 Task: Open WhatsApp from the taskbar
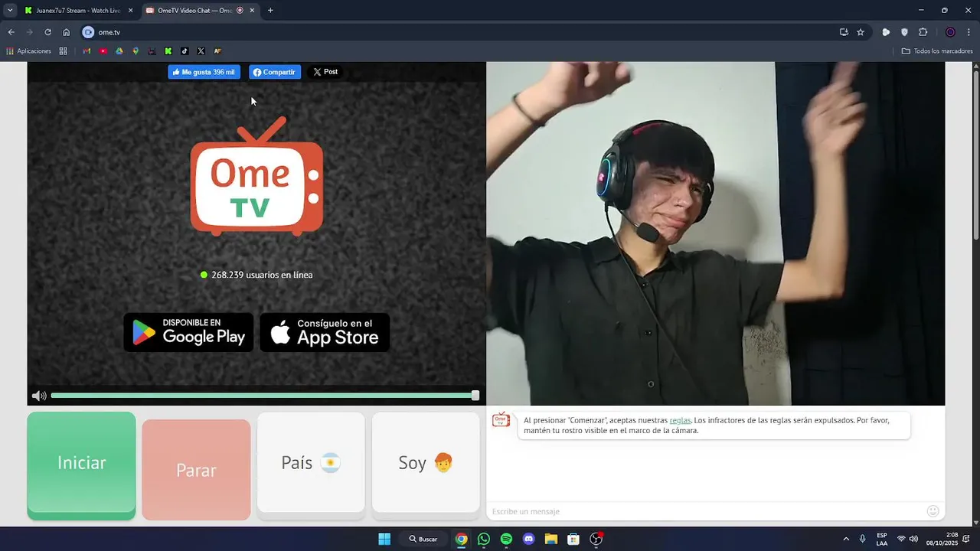[483, 539]
